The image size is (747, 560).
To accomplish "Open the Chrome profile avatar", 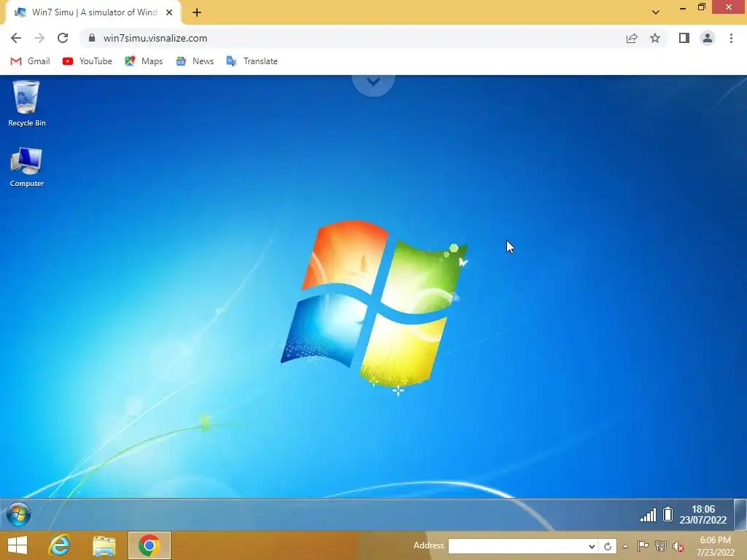I will (x=708, y=38).
